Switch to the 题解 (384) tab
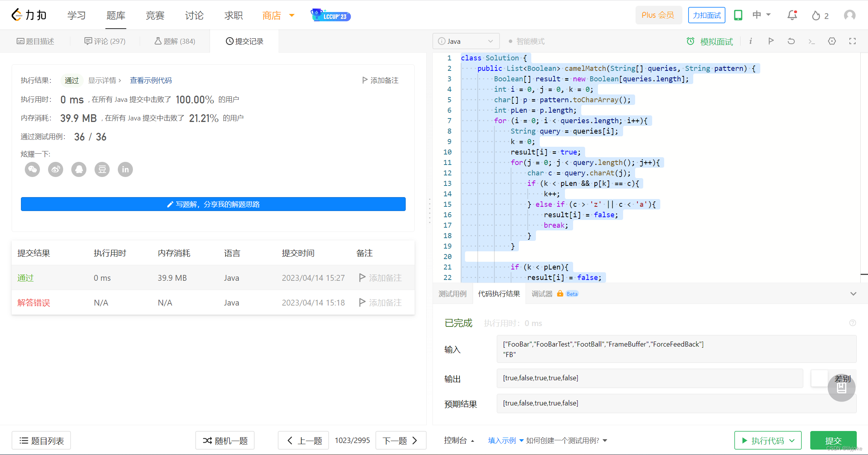The width and height of the screenshot is (868, 455). [x=175, y=41]
